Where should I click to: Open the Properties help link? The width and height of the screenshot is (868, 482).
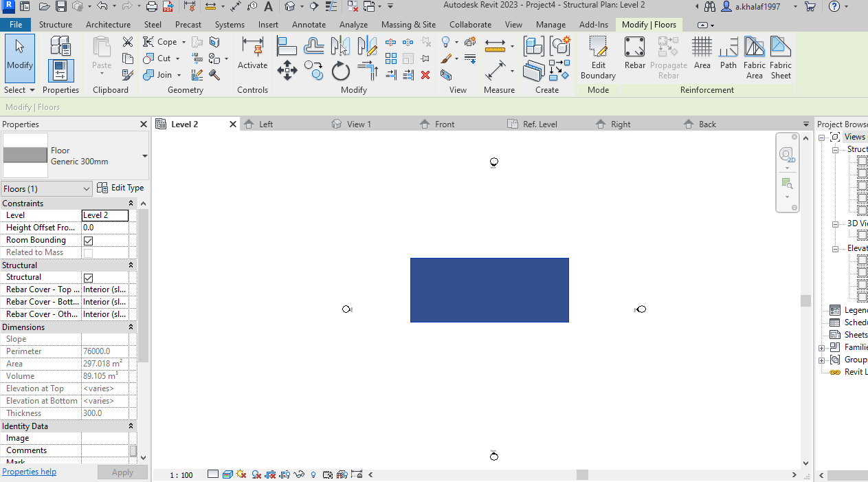click(29, 471)
